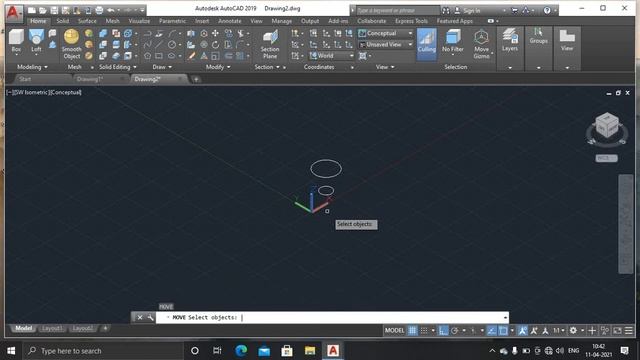This screenshot has width=640, height=360.
Task: Expand the Draw panel
Action: click(162, 67)
